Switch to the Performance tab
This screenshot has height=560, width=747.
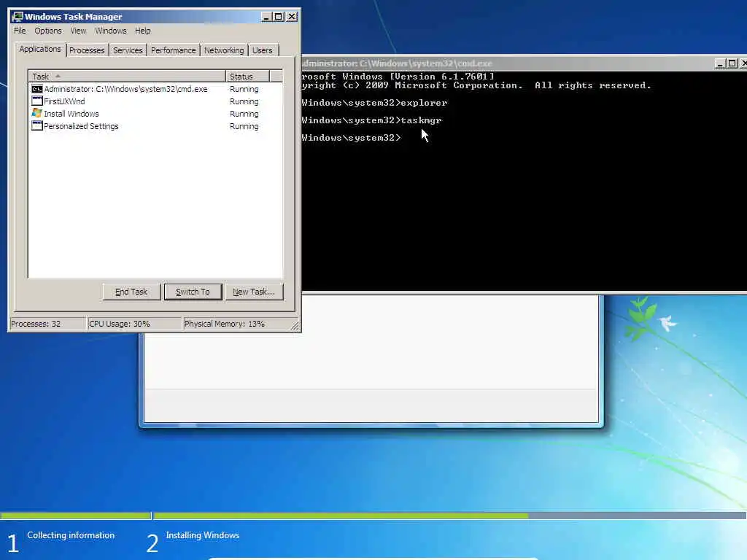173,50
